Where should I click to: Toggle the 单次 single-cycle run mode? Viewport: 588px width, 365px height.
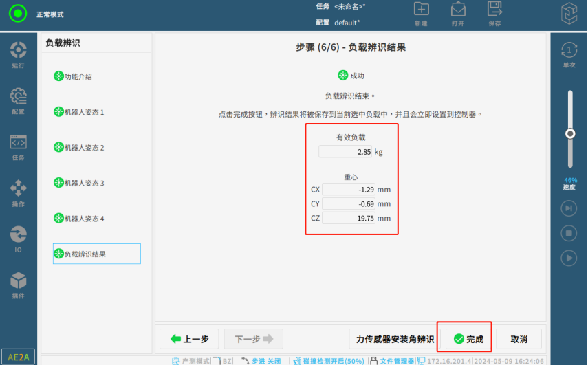pyautogui.click(x=569, y=54)
